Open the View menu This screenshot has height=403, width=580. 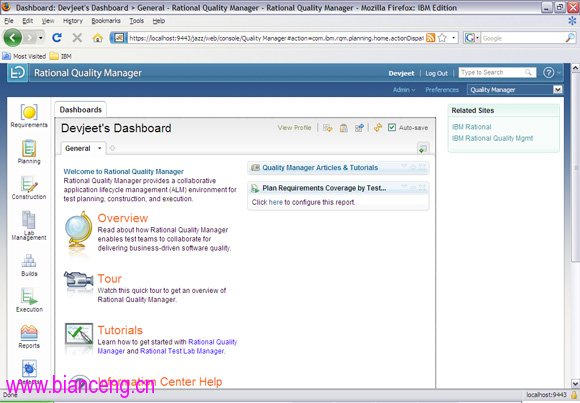click(48, 21)
